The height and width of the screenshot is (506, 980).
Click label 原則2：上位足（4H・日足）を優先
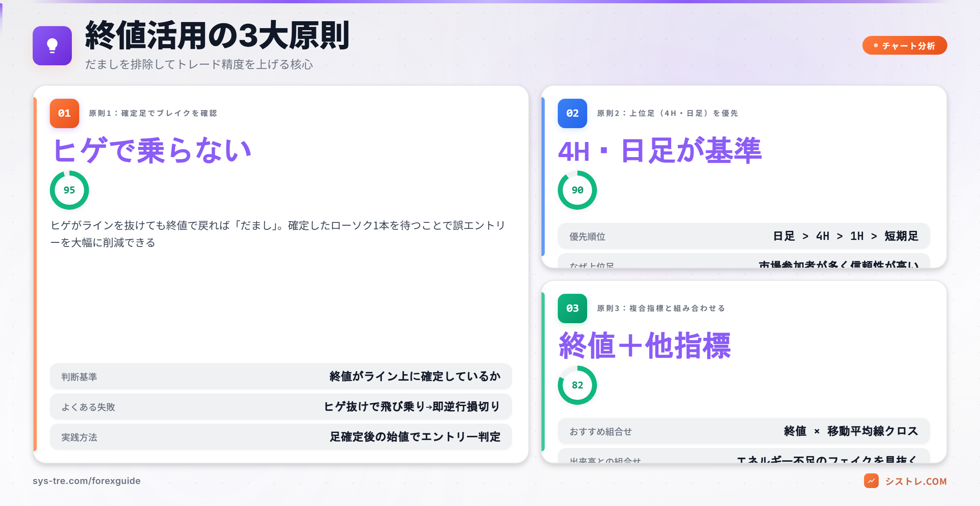668,113
